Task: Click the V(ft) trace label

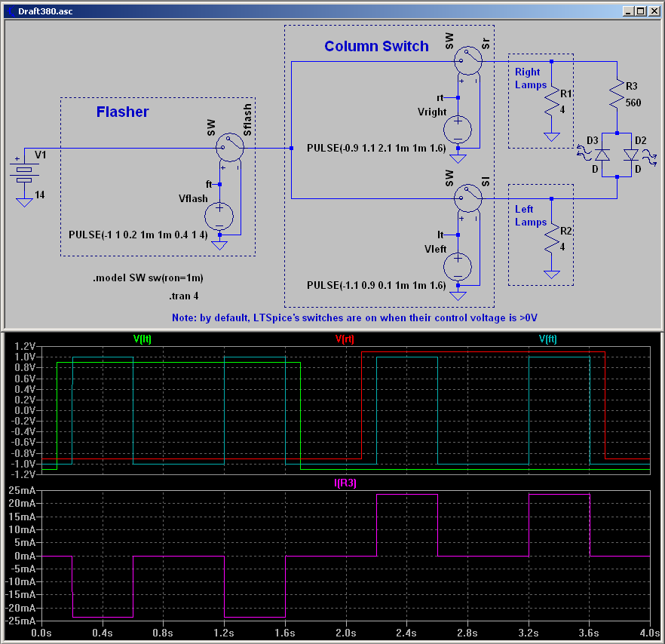Action: pyautogui.click(x=547, y=339)
